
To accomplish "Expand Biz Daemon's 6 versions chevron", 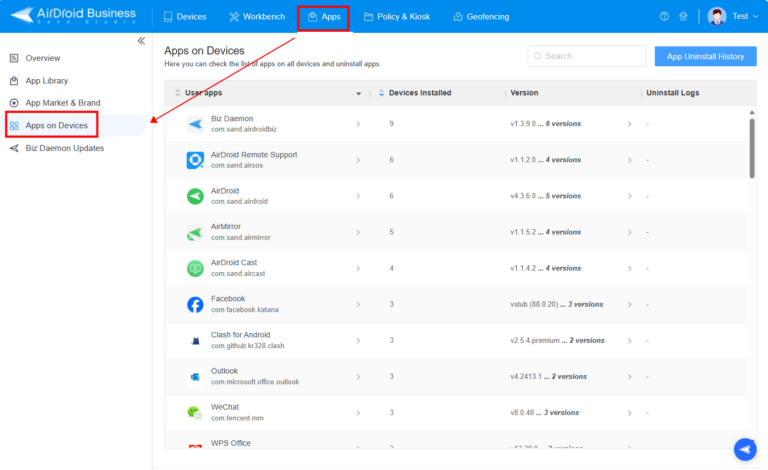I will (629, 124).
